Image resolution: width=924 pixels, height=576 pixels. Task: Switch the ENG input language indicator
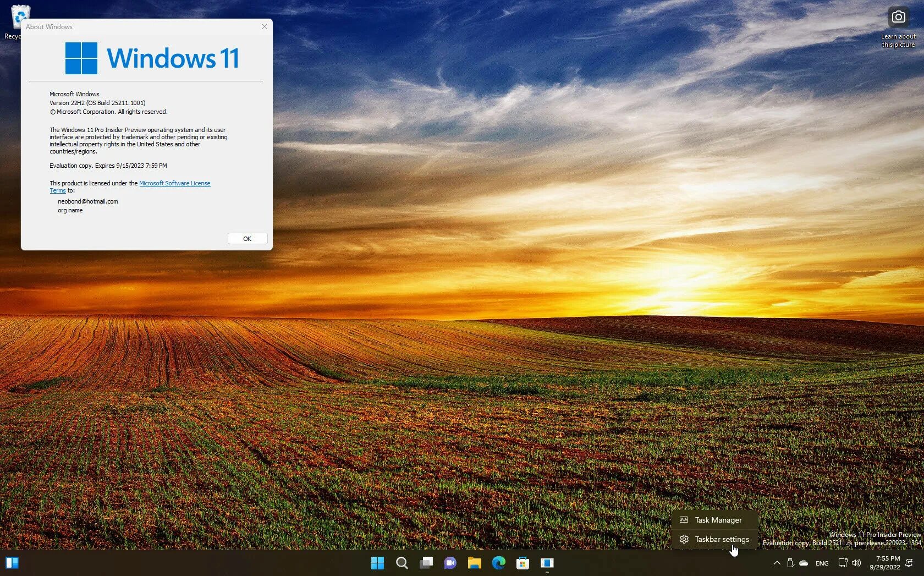[x=822, y=563]
